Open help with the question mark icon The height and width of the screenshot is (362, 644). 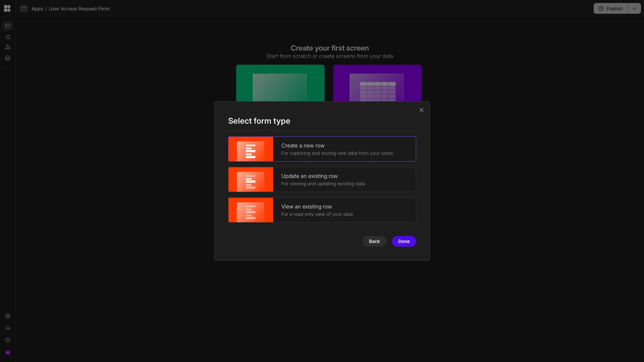click(7, 340)
